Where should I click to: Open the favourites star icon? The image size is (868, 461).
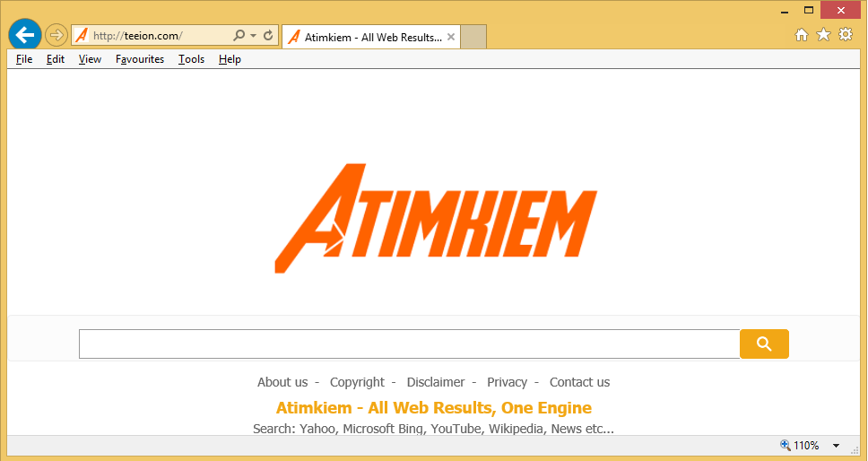click(824, 35)
